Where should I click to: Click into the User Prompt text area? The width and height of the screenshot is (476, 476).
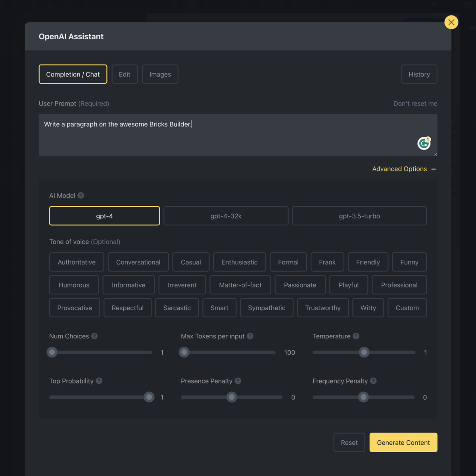point(238,135)
